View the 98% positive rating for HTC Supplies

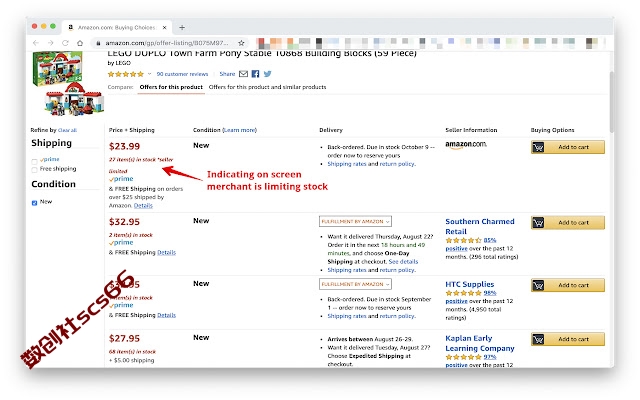pos(490,293)
